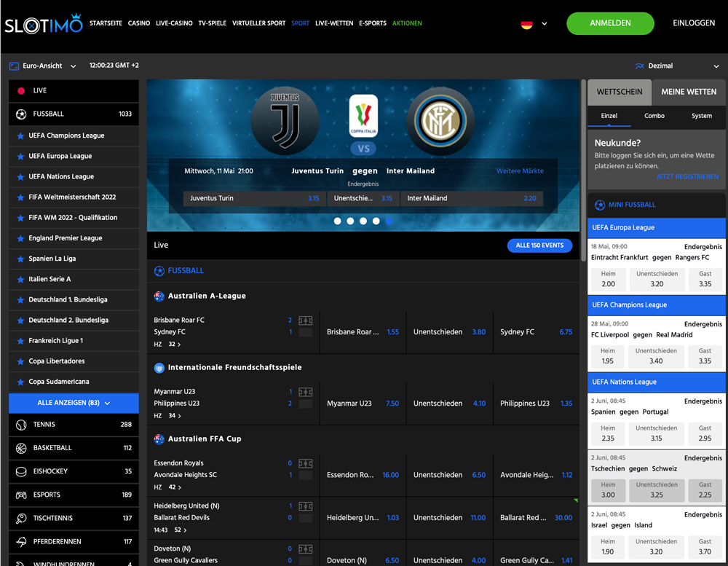This screenshot has width=728, height=566.
Task: Click star icon beside UEFA Champions League
Action: coord(20,136)
